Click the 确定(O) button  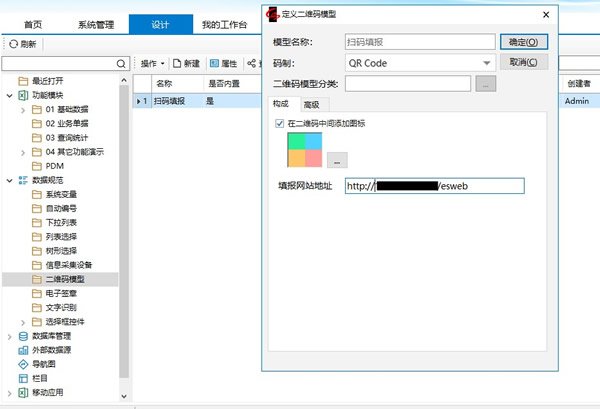click(x=524, y=42)
